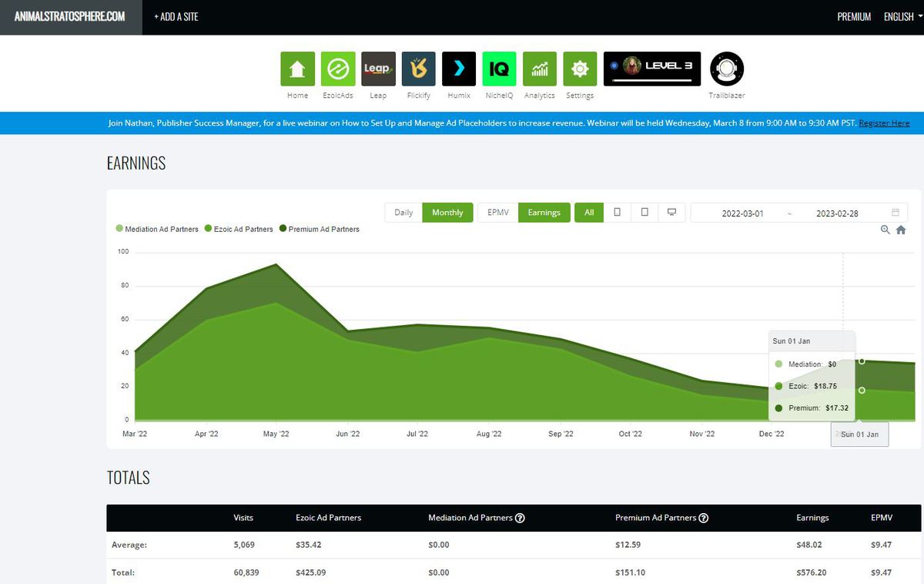Open the Trailblazer astronaut badge
This screenshot has height=584, width=924.
(x=726, y=69)
